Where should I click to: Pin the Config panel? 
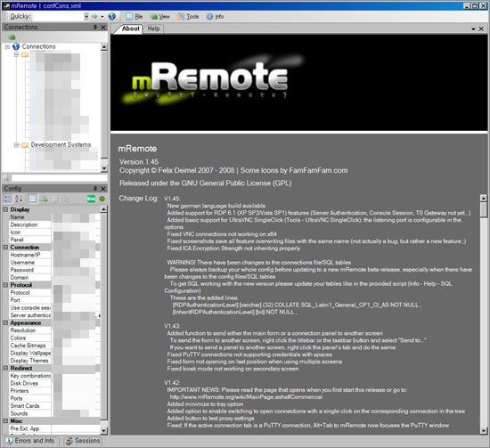(95, 189)
